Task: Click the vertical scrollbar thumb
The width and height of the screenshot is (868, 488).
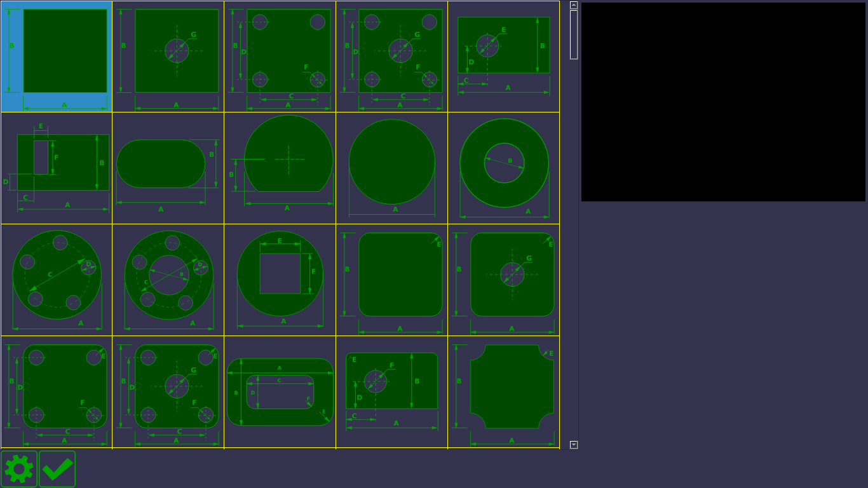Action: click(574, 34)
